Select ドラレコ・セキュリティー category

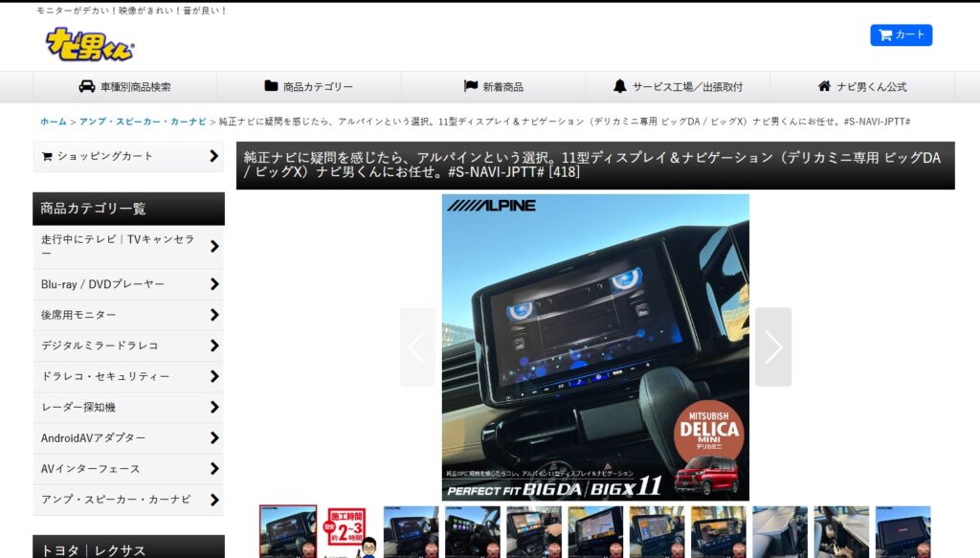coord(128,376)
